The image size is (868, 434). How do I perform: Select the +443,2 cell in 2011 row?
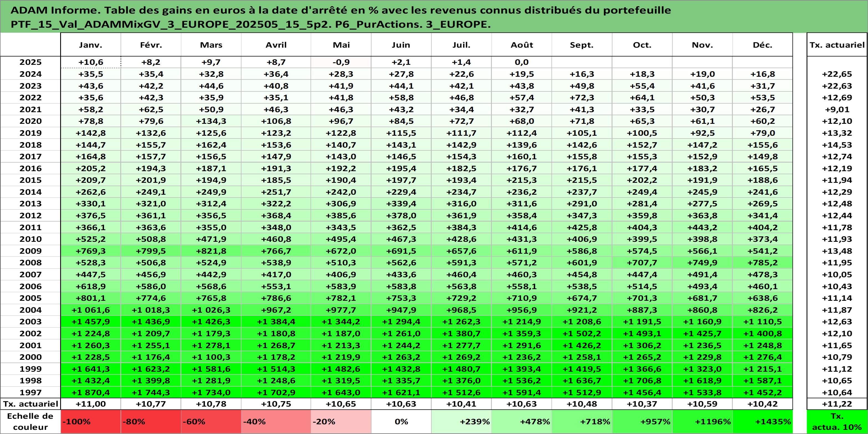pos(702,227)
